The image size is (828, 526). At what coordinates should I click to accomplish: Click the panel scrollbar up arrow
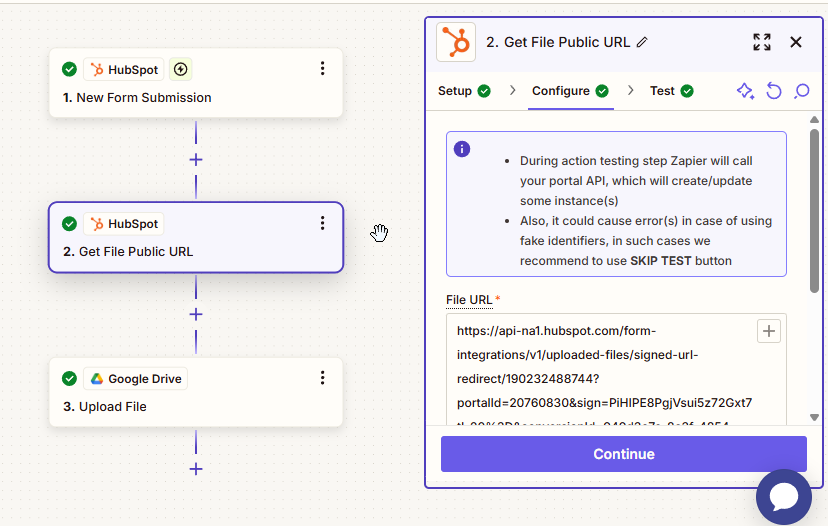[x=814, y=120]
